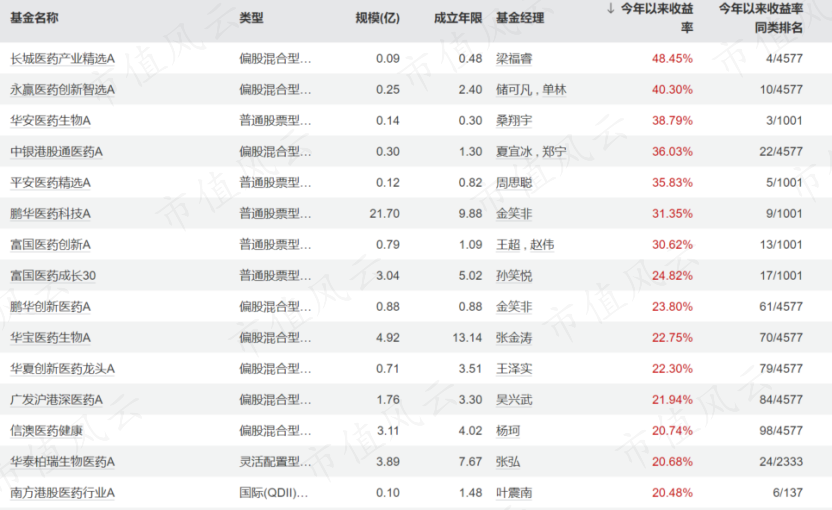
Task: Select the 21.70 fund size cell
Action: point(385,213)
